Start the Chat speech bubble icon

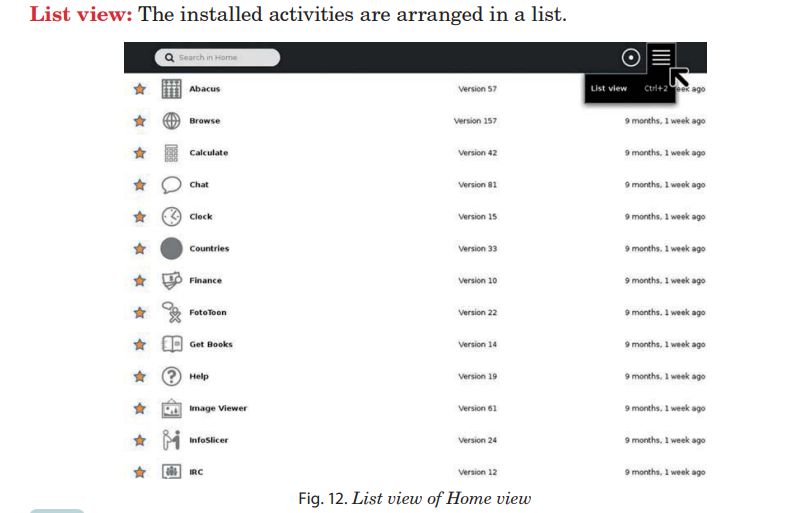171,184
